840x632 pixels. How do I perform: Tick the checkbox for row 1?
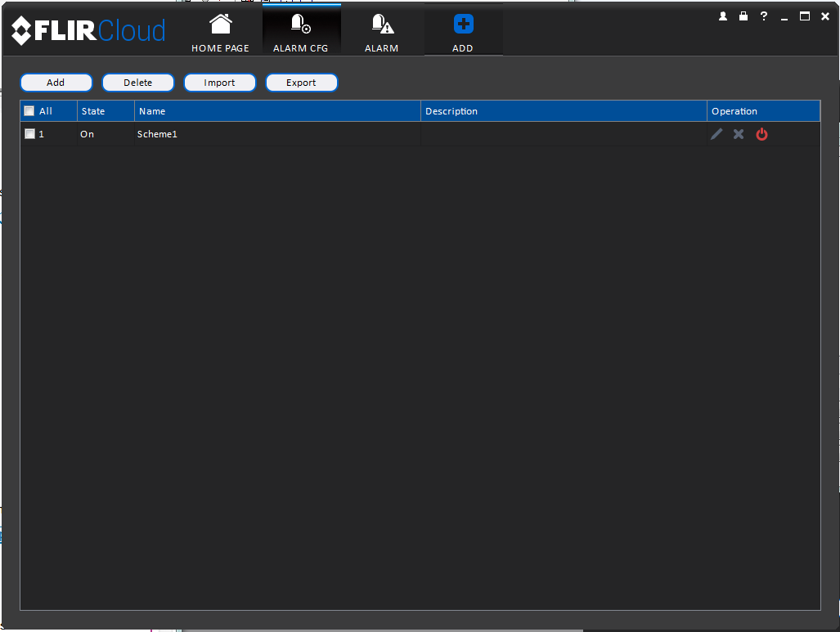[x=30, y=134]
